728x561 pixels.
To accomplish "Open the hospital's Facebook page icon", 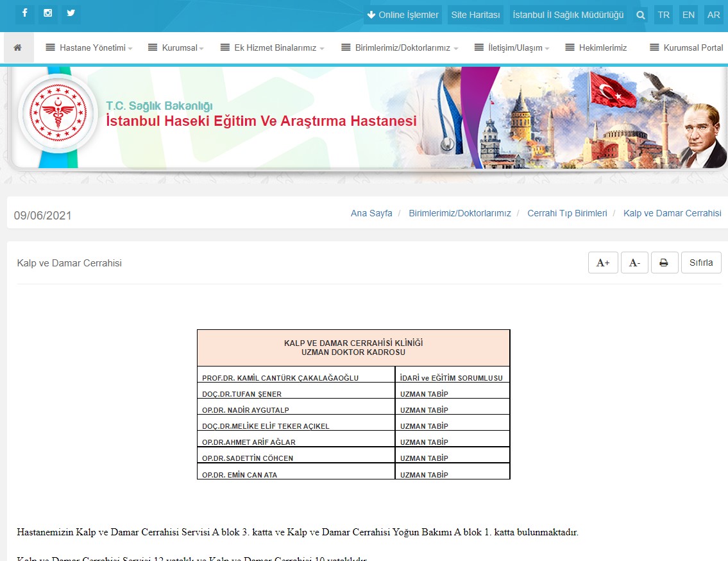I will pos(25,13).
